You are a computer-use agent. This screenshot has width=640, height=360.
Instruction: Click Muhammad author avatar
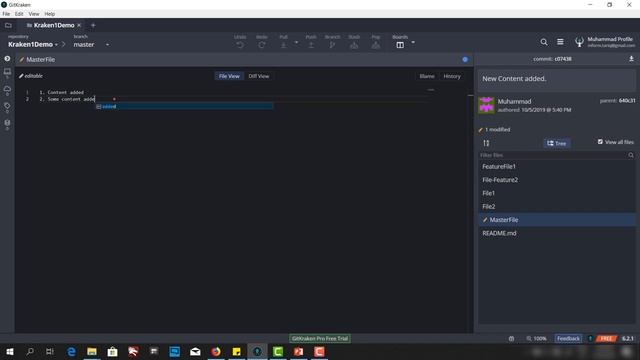[x=487, y=105]
